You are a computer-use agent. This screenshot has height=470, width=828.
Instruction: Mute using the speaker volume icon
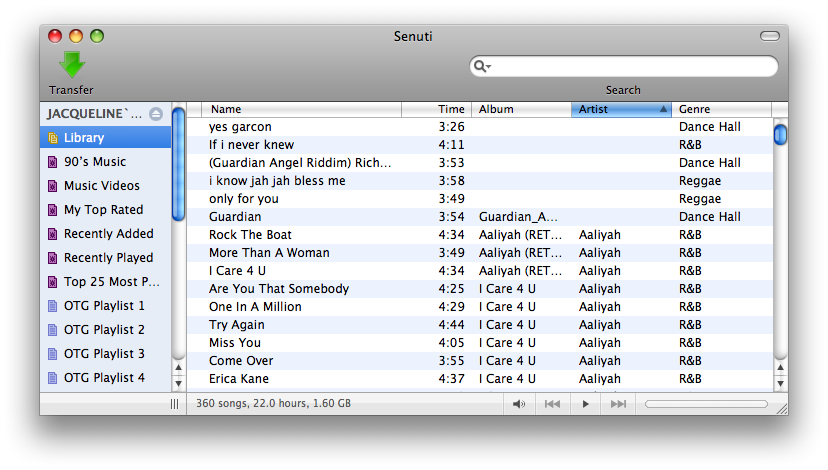(x=519, y=404)
